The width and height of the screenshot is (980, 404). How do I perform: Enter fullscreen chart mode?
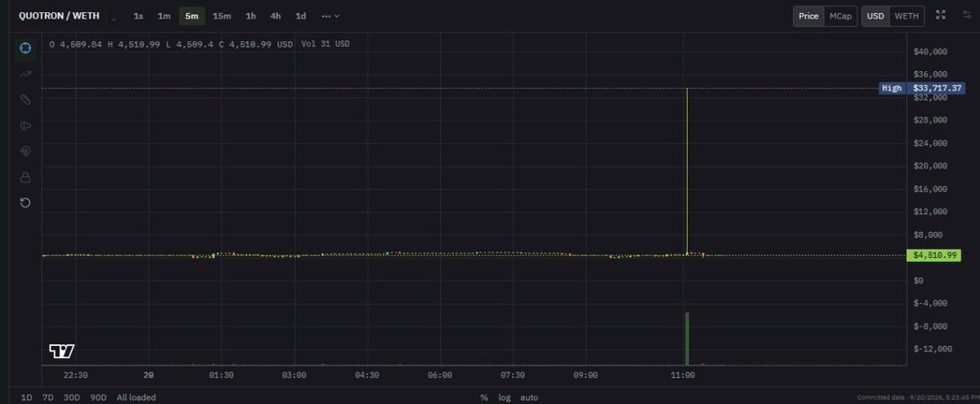click(x=941, y=16)
